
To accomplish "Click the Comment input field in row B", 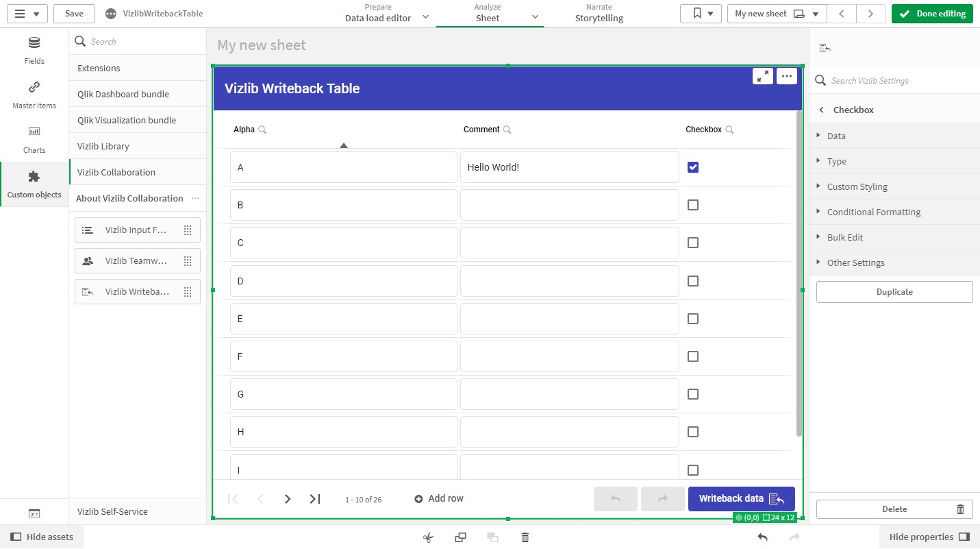I will (570, 205).
